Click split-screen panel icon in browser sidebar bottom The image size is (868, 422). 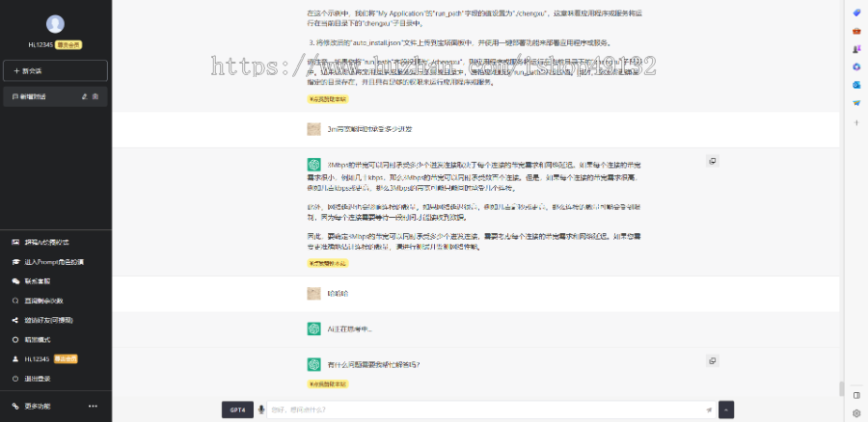coord(856,395)
